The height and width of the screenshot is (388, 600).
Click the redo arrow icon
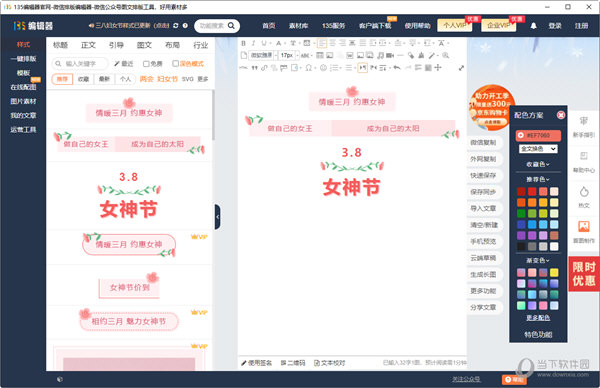pos(408,68)
